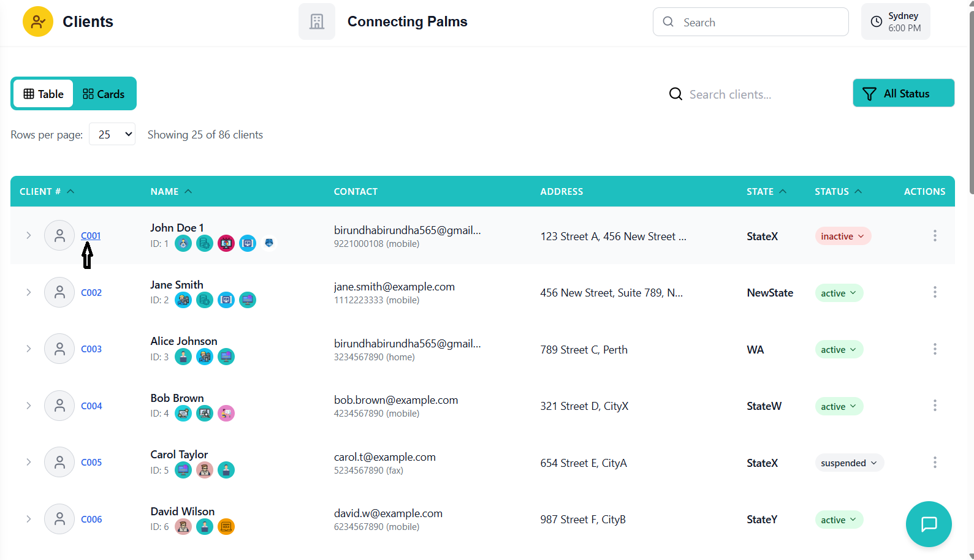The height and width of the screenshot is (560, 974).
Task: Change Carol Taylor's suspended status dropdown
Action: coord(848,463)
